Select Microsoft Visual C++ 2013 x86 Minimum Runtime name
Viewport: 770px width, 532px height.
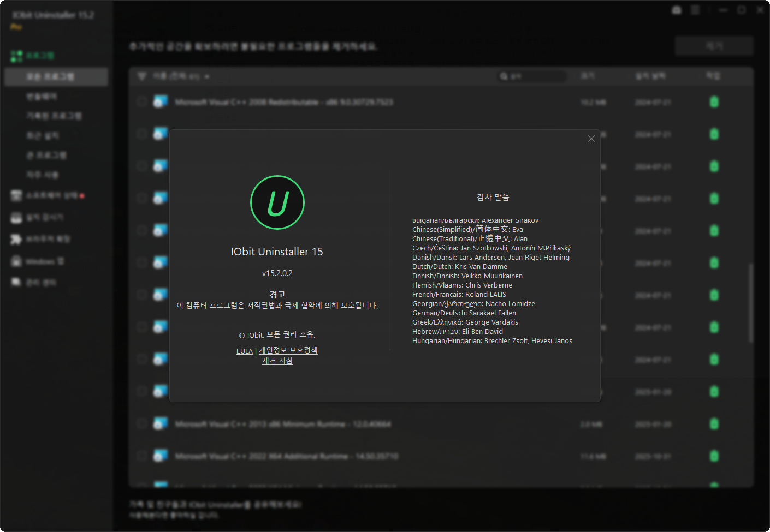[283, 424]
